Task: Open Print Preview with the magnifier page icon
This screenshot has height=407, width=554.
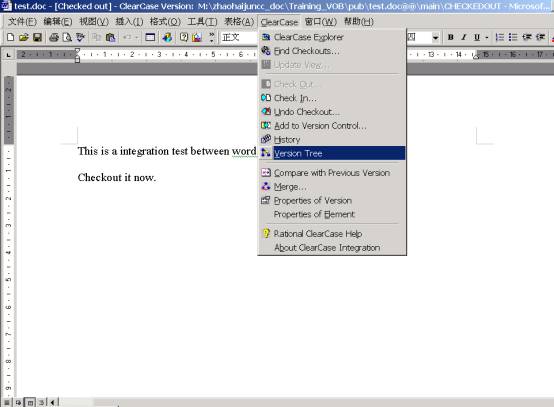Action: [67, 37]
